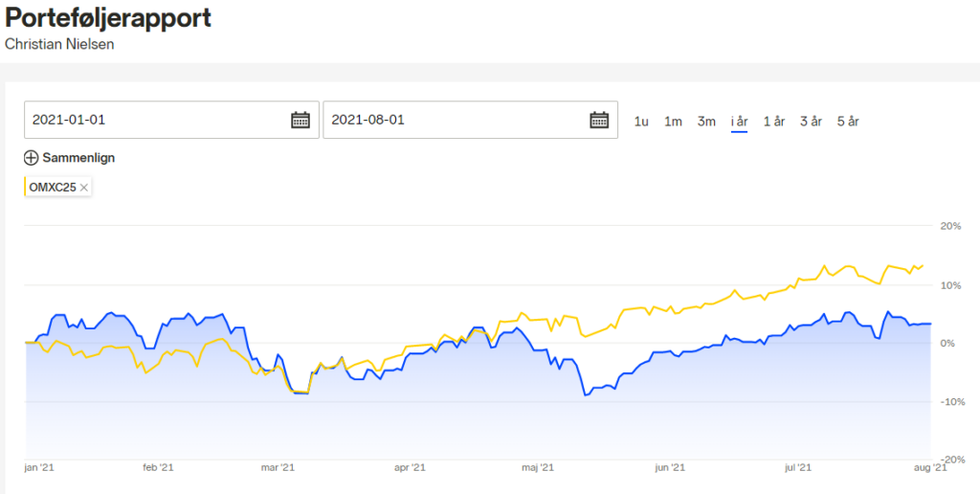Viewport: 980px width, 494px height.
Task: Click the jun '21 axis marker
Action: click(x=669, y=467)
